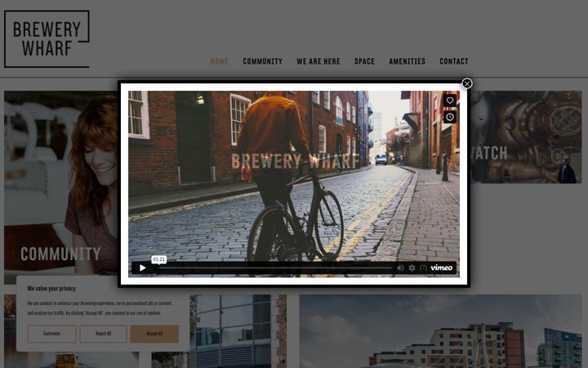The image size is (588, 368).
Task: Accept All cookies
Action: (154, 334)
